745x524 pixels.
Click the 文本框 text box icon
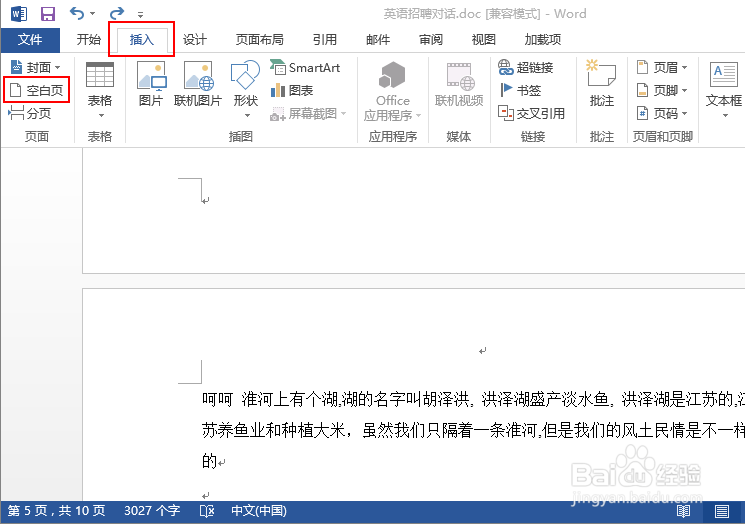(x=724, y=75)
